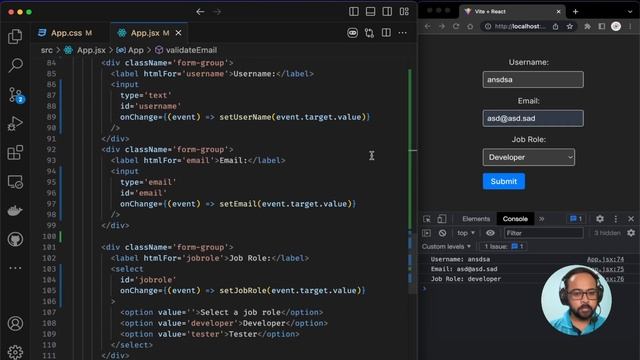Open DevTools settings gear
Screen dimensions: 640x360
click(x=600, y=219)
